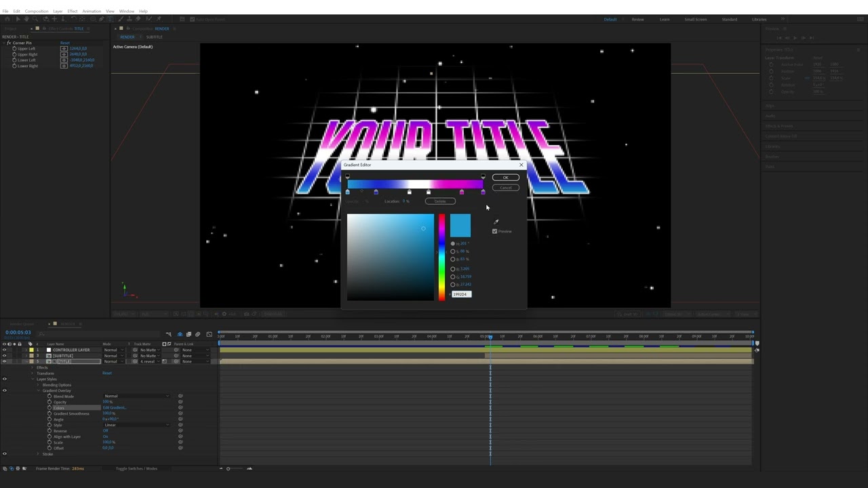Toggle Gradient Overlay visibility eye
The width and height of the screenshot is (868, 488).
coord(5,390)
